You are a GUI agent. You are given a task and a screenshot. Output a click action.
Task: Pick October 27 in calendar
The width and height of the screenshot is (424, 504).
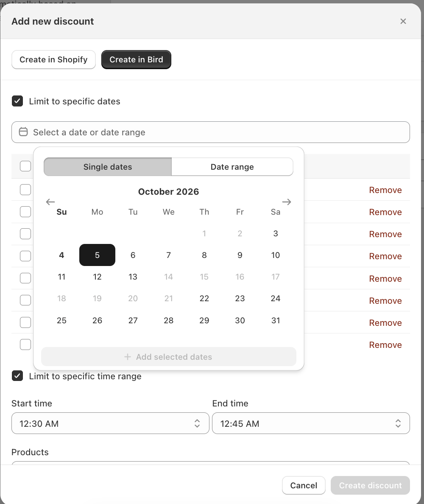tap(133, 320)
